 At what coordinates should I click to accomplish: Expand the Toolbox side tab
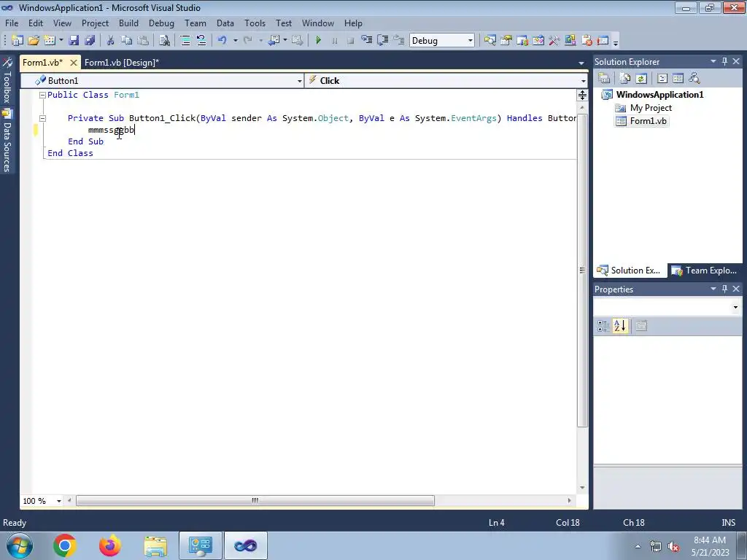tap(7, 81)
